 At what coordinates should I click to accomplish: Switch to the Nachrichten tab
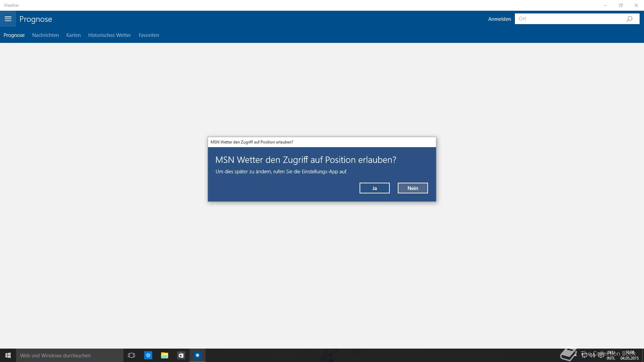pos(45,35)
